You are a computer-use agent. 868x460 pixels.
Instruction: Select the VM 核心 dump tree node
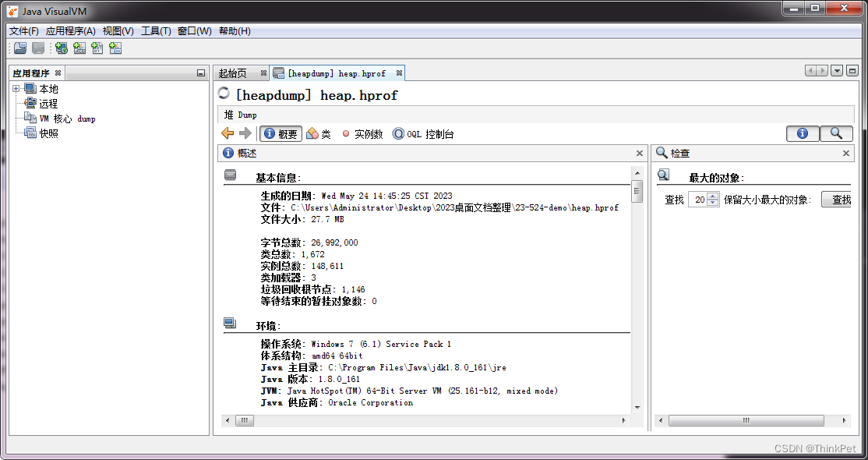[x=59, y=119]
